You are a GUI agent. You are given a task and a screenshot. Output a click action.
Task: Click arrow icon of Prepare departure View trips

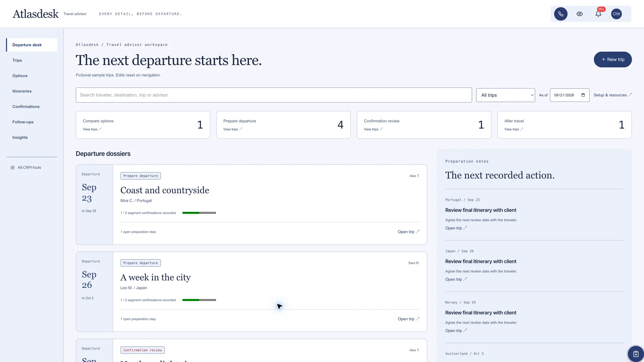point(240,129)
